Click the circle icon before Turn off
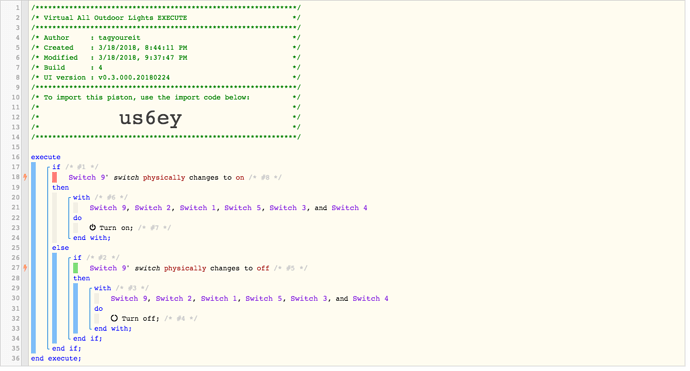The width and height of the screenshot is (690, 371). [114, 318]
